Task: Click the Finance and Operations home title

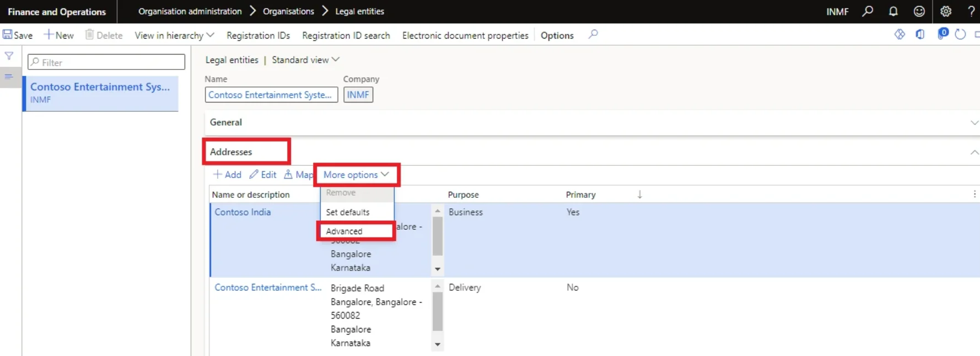Action: (x=57, y=12)
